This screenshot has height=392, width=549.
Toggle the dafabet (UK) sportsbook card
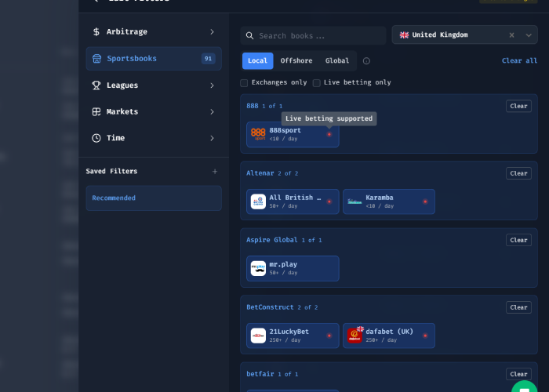389,336
